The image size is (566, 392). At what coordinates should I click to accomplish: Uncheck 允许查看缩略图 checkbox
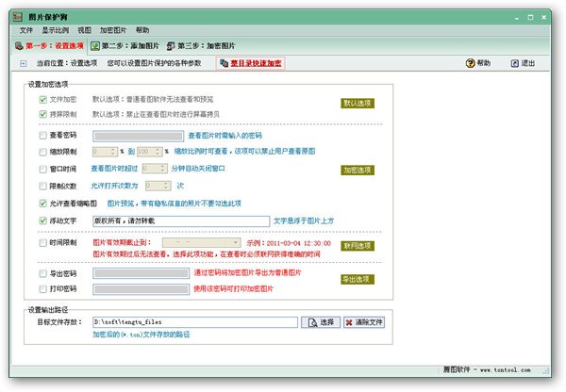tap(43, 204)
